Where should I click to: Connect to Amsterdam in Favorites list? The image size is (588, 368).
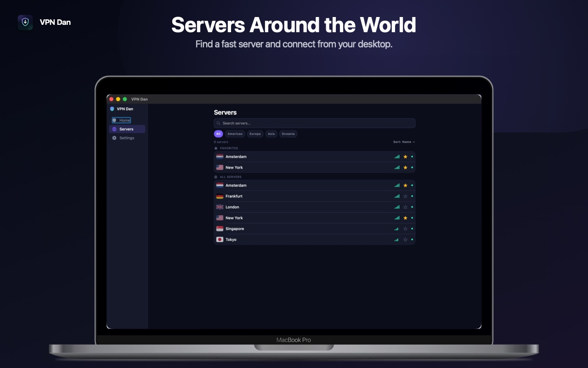[315, 157]
